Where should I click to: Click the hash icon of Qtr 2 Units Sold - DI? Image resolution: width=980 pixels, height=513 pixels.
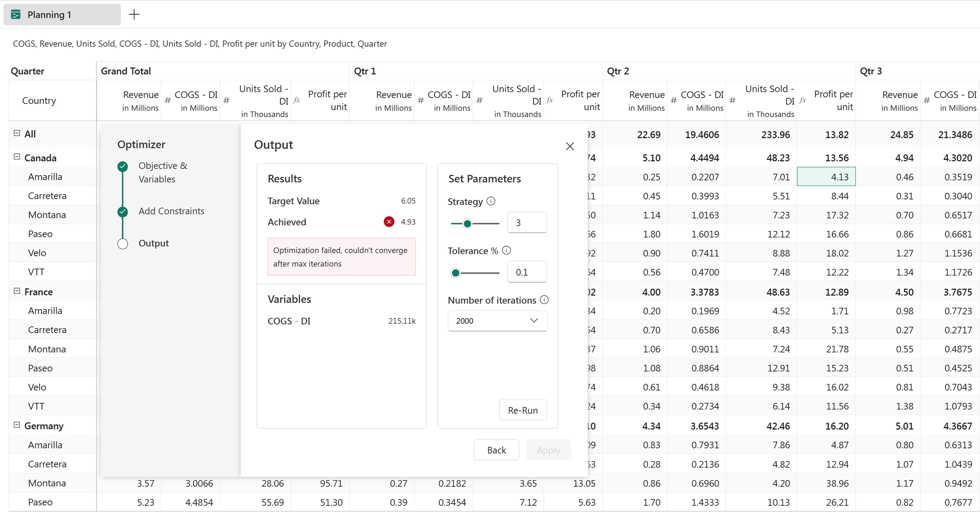tap(733, 100)
